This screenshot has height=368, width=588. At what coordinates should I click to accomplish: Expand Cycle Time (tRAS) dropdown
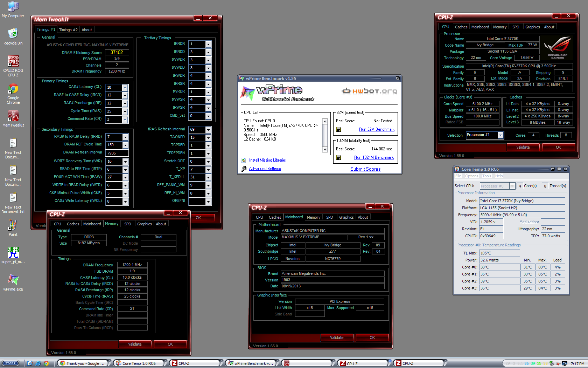pyautogui.click(x=125, y=111)
